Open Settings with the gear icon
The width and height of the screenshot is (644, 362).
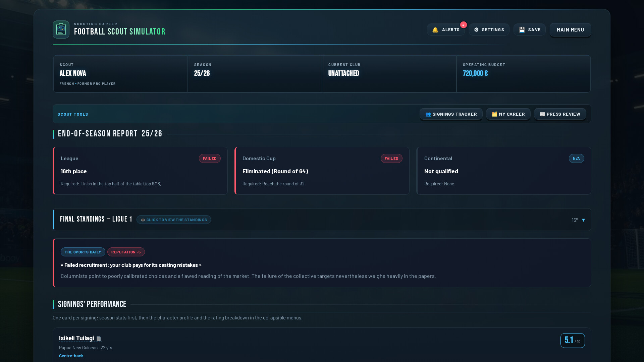[476, 30]
